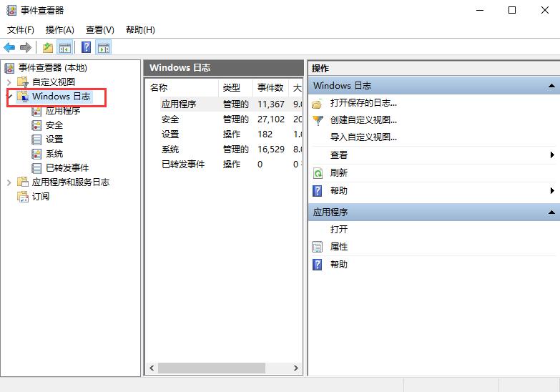
Task: Expand the 自定义视图 tree node
Action: (x=9, y=82)
